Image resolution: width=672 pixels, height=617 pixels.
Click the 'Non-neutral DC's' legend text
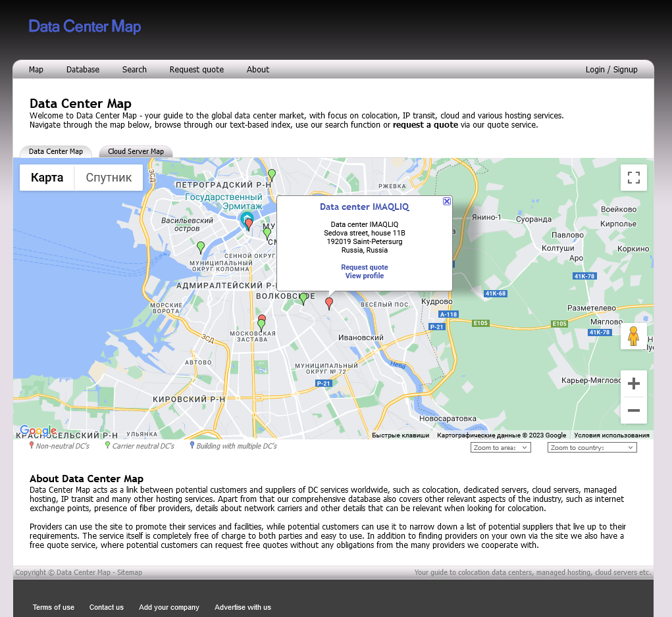point(63,446)
